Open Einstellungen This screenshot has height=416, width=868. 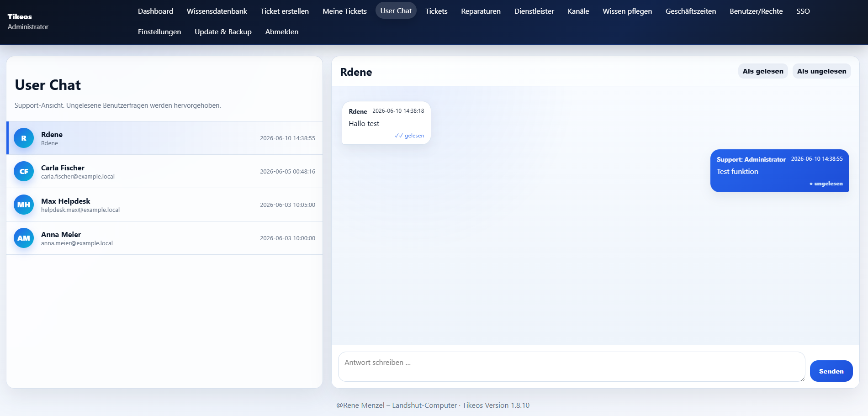click(x=159, y=32)
